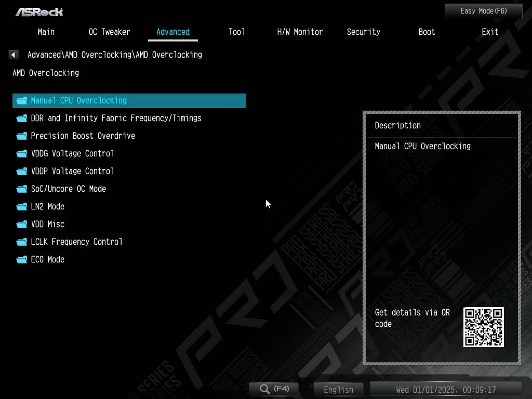Image resolution: width=532 pixels, height=399 pixels.
Task: Click the date and time display
Action: (x=446, y=390)
